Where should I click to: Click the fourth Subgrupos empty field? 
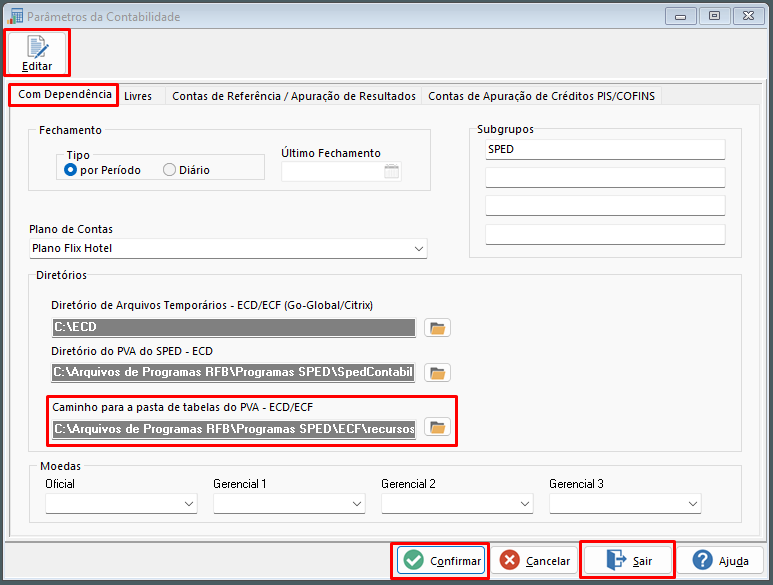[x=605, y=234]
